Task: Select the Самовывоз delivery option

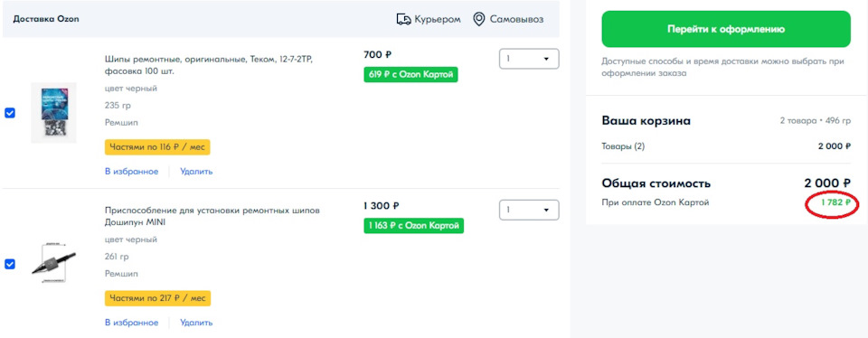Action: tap(508, 19)
